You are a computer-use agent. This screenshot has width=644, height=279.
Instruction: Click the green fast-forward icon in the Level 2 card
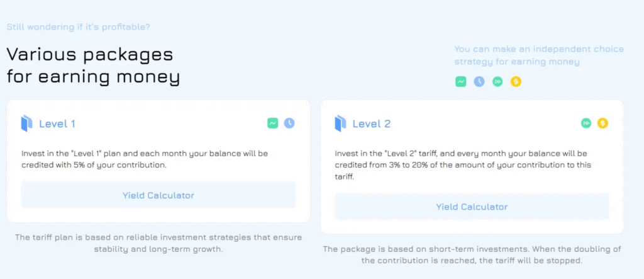[586, 123]
